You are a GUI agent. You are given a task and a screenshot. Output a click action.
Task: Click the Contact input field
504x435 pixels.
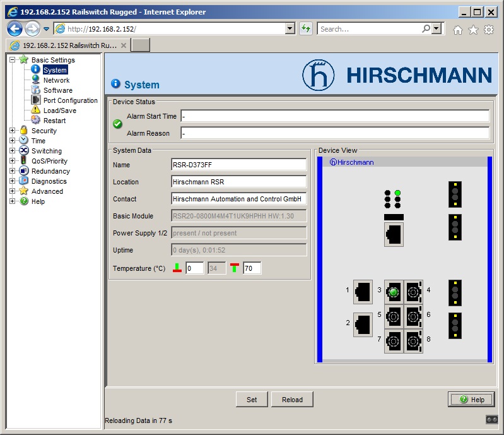point(239,199)
